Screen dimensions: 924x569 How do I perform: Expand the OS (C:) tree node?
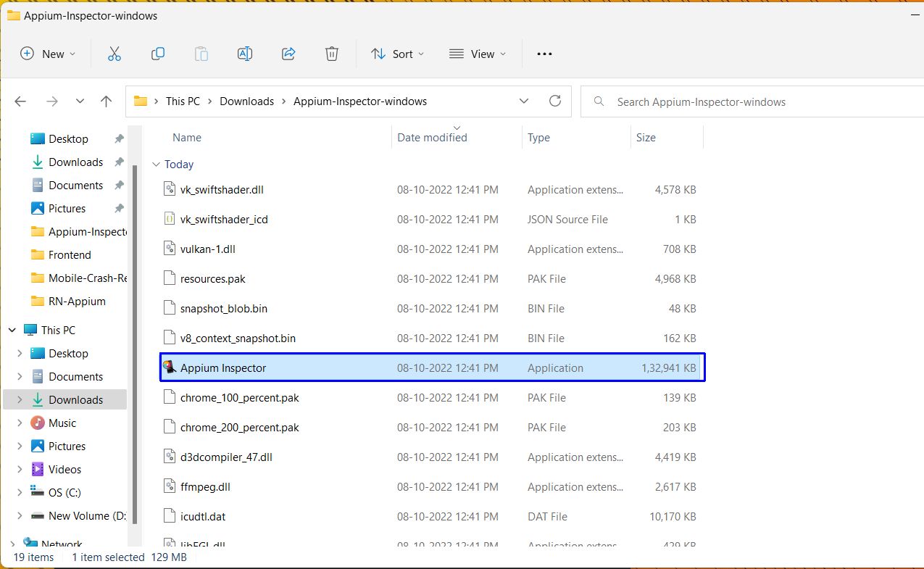20,492
